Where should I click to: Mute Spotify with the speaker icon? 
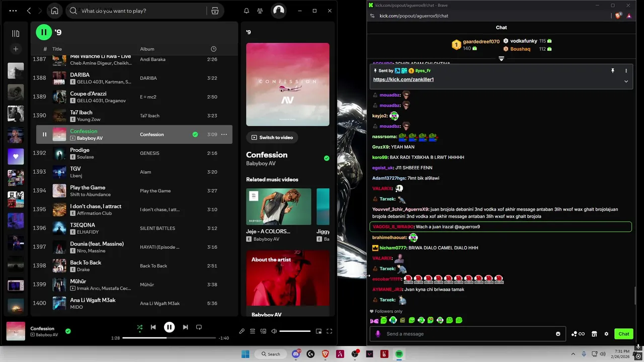274,331
